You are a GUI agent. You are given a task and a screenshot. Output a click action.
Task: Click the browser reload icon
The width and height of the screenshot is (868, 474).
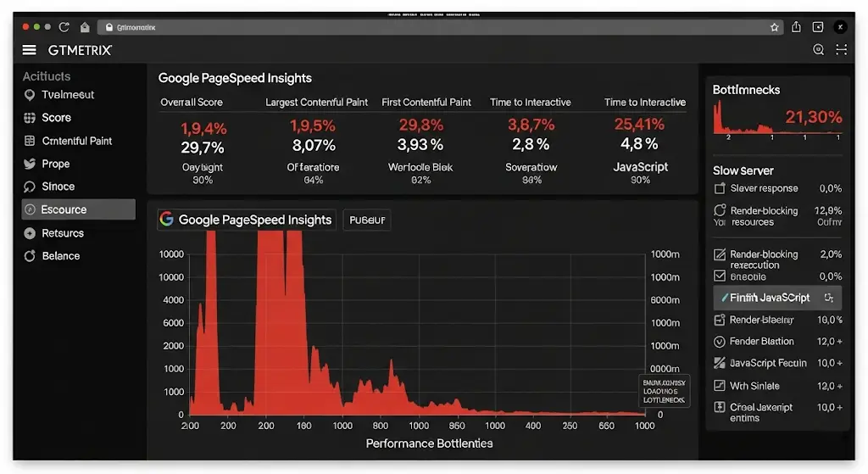(64, 26)
